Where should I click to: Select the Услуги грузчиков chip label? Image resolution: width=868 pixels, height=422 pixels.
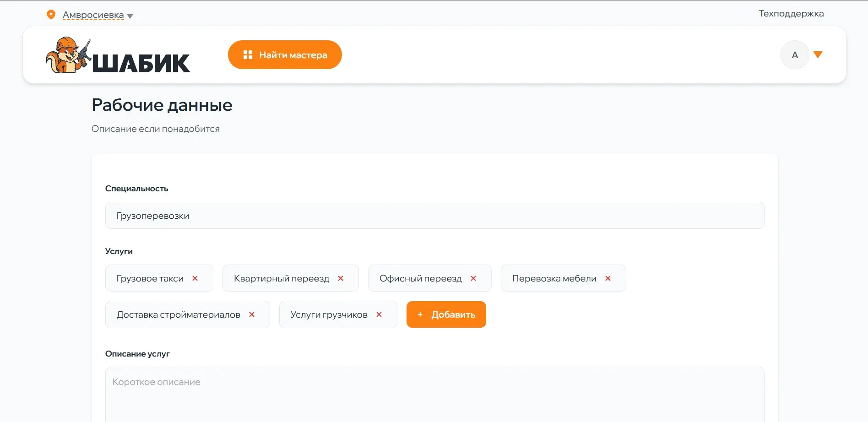pos(329,314)
